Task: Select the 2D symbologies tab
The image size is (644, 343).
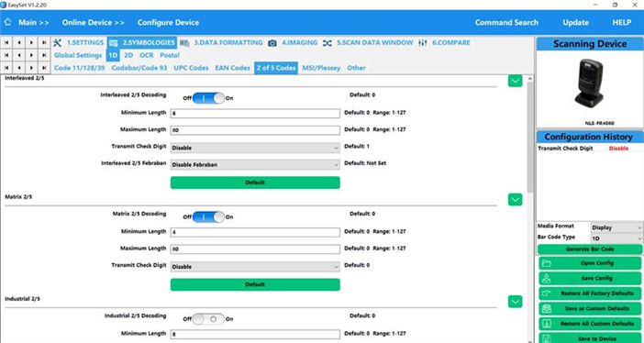Action: coord(128,55)
